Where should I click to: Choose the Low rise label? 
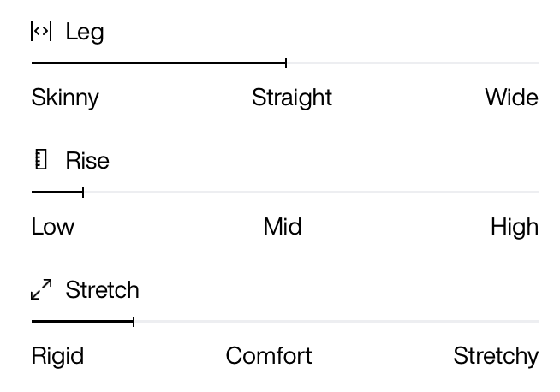[53, 226]
